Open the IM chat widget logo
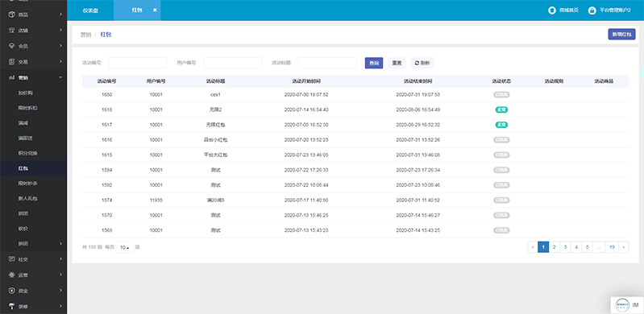Viewport: 644px width, 314px height. (622, 305)
